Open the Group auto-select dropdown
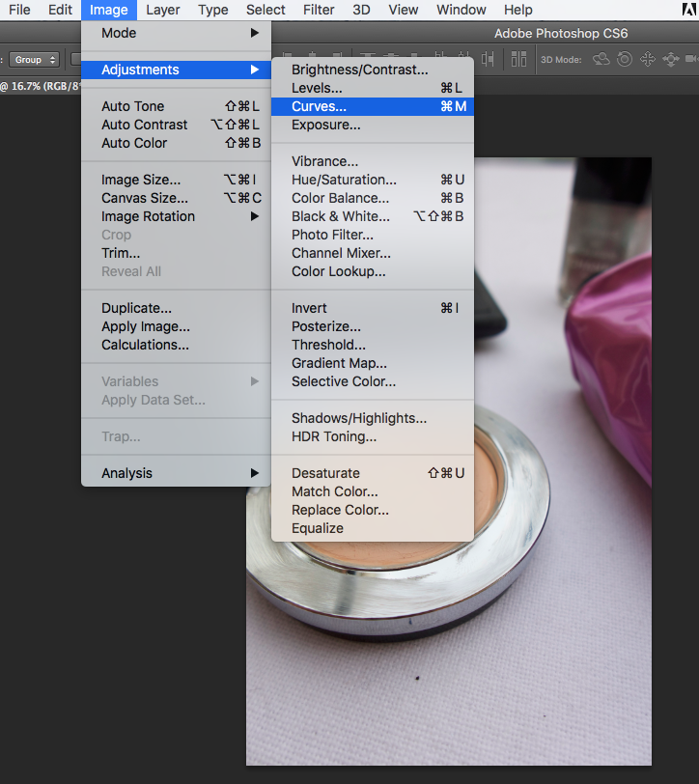Screen dimensions: 699x784 34,60
